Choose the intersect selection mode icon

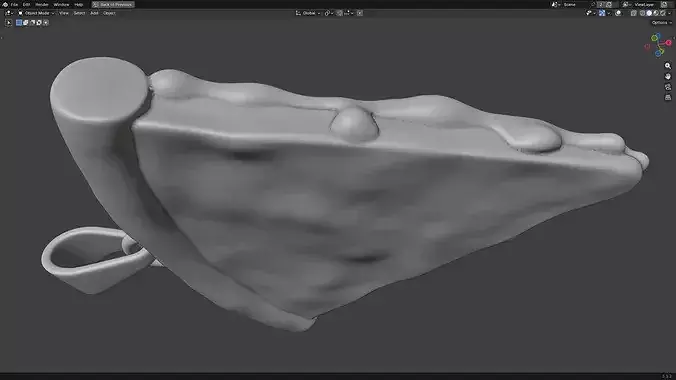click(46, 22)
